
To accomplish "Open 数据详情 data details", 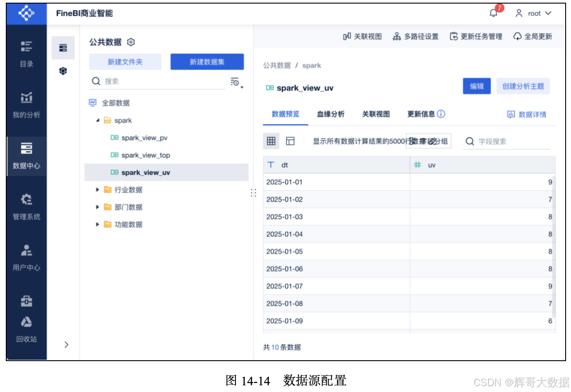I will [527, 115].
